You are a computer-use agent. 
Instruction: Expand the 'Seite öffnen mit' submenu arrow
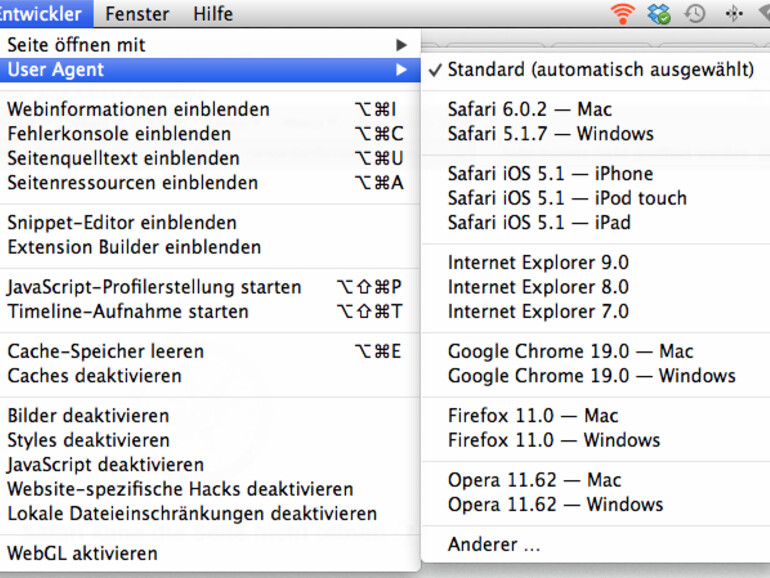coord(402,45)
